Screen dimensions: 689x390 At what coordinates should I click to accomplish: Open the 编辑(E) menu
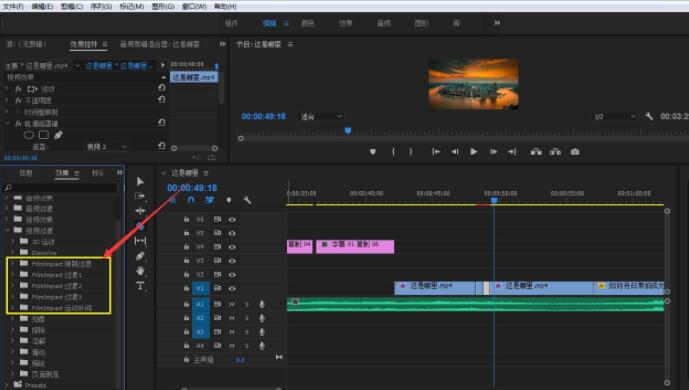[x=42, y=6]
